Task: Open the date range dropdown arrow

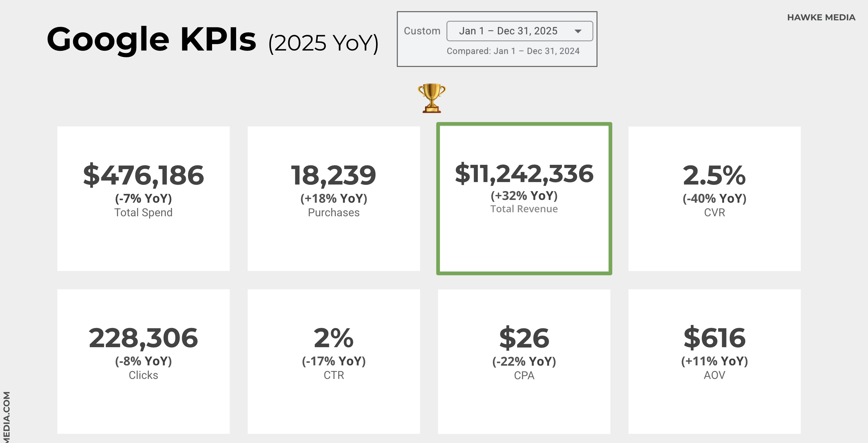Action: point(578,31)
